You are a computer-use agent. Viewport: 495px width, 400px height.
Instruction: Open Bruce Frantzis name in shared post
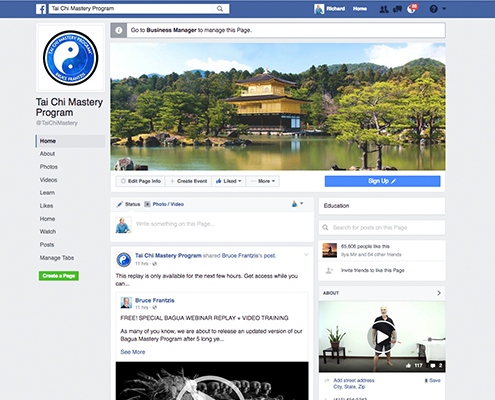[x=155, y=300]
